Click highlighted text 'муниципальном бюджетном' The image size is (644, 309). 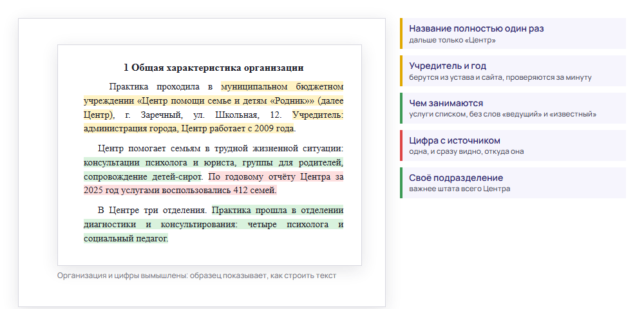(282, 87)
